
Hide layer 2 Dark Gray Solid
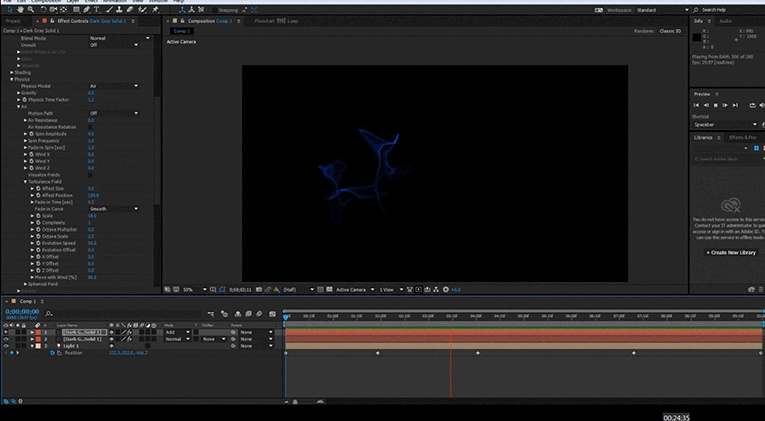(6, 339)
